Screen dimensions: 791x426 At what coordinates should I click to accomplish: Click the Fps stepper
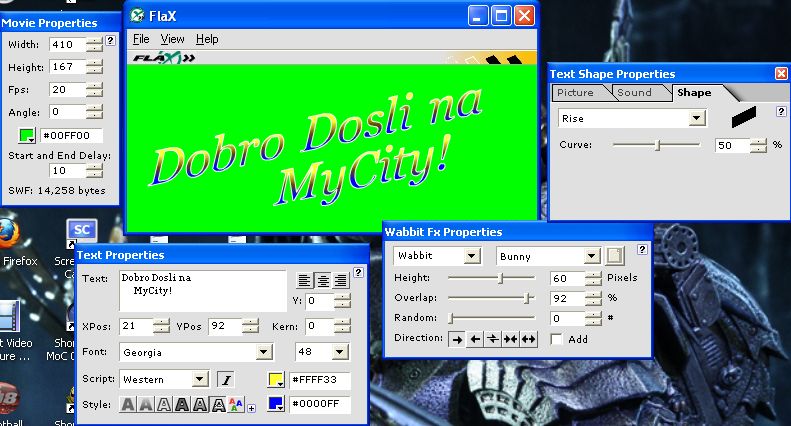pos(94,90)
